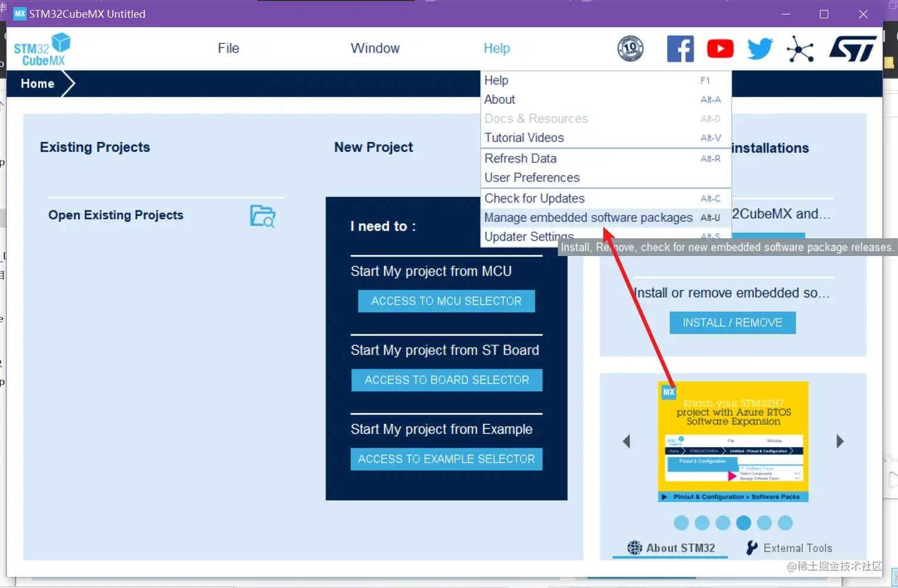Click ACCESS TO MCU SELECTOR button
This screenshot has width=898, height=588.
pos(446,301)
